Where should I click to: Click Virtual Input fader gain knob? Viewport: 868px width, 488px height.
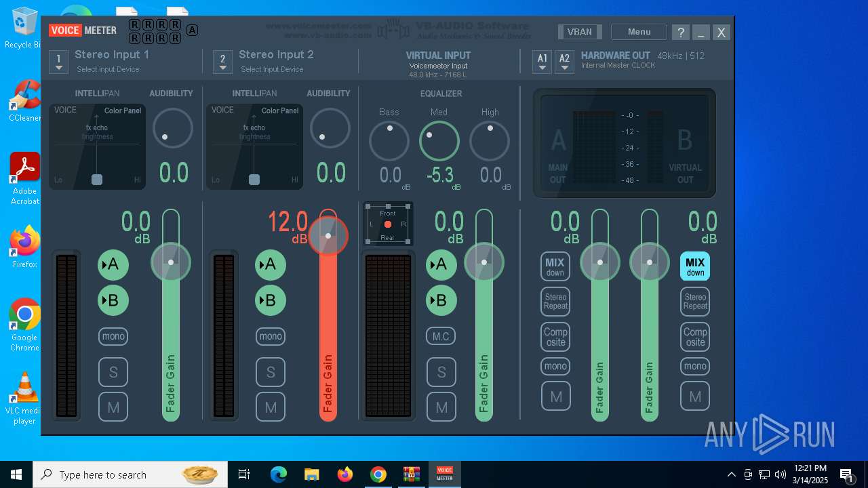pyautogui.click(x=484, y=262)
